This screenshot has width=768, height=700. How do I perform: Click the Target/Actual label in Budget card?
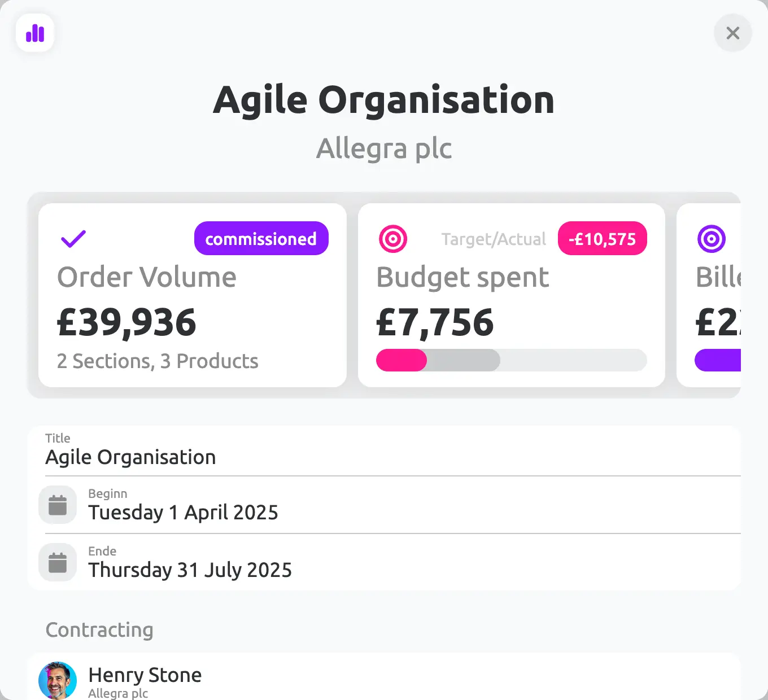494,239
